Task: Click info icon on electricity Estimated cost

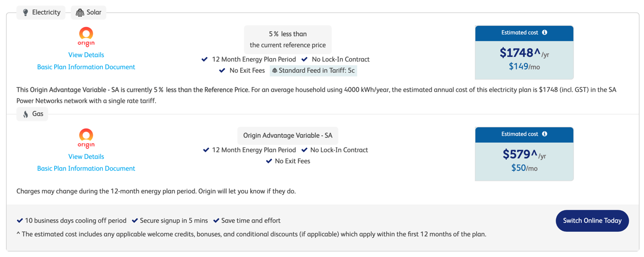Action: [545, 33]
